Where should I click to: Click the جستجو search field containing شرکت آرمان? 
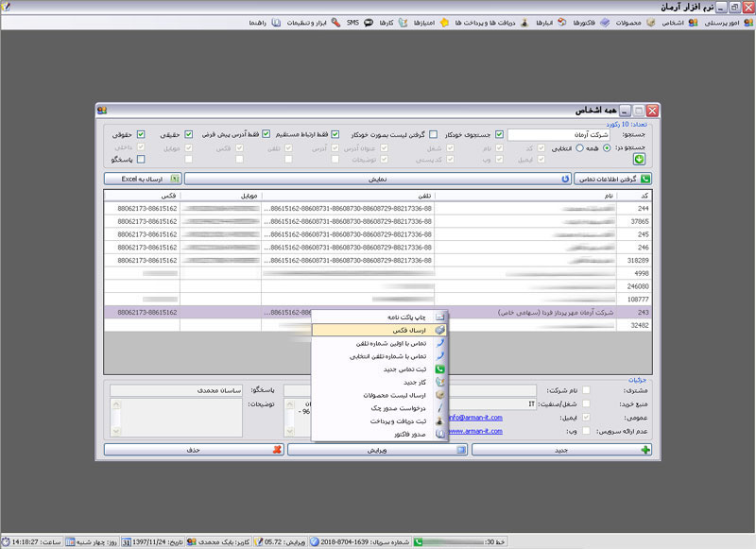tap(558, 134)
